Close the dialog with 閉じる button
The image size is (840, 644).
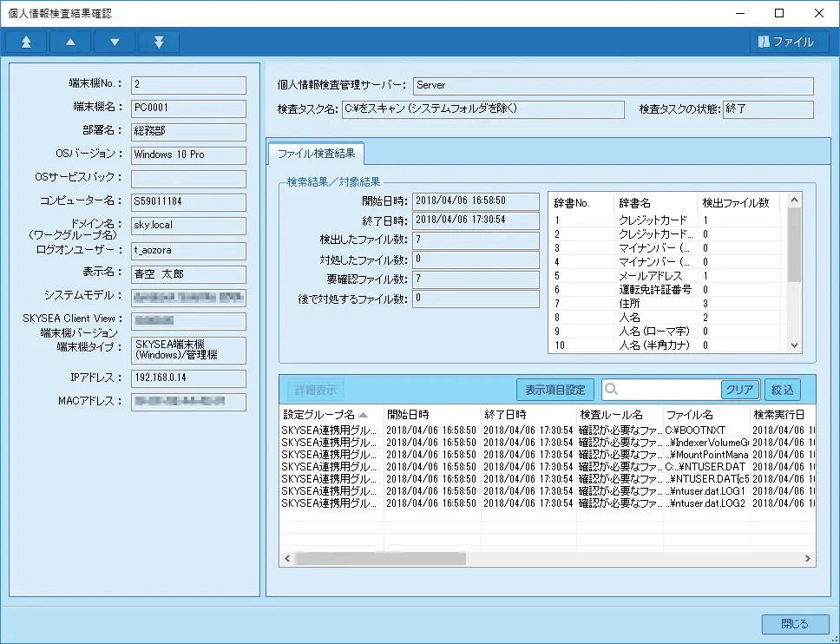[794, 624]
